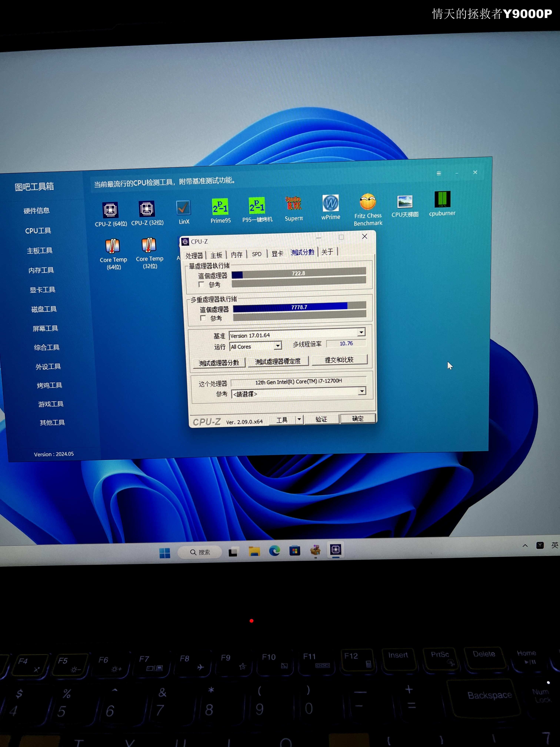The width and height of the screenshot is (560, 747).
Task: Start P95一键烤机 tool
Action: tap(257, 210)
